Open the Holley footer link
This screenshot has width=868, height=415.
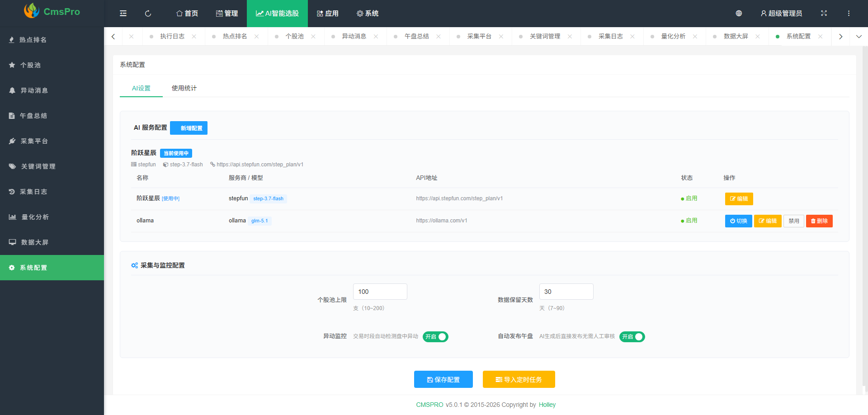(x=547, y=405)
